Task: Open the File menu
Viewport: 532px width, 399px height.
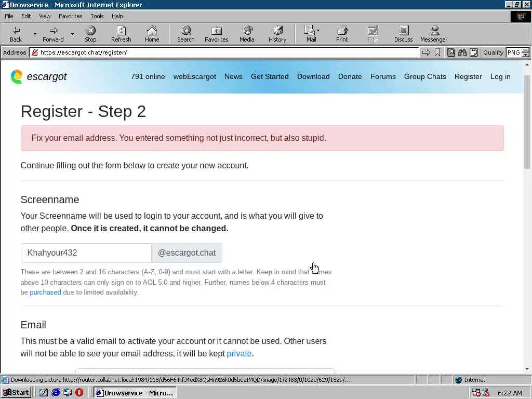Action: 9,16
